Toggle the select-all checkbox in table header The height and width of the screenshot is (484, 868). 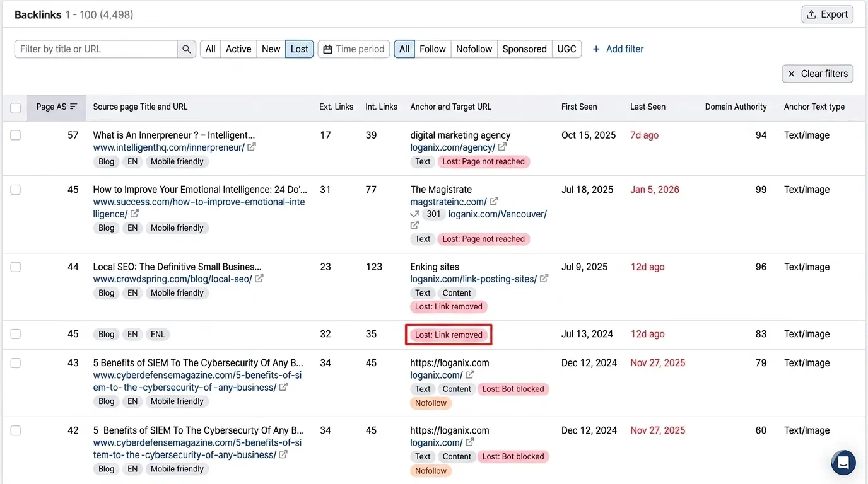(x=16, y=108)
